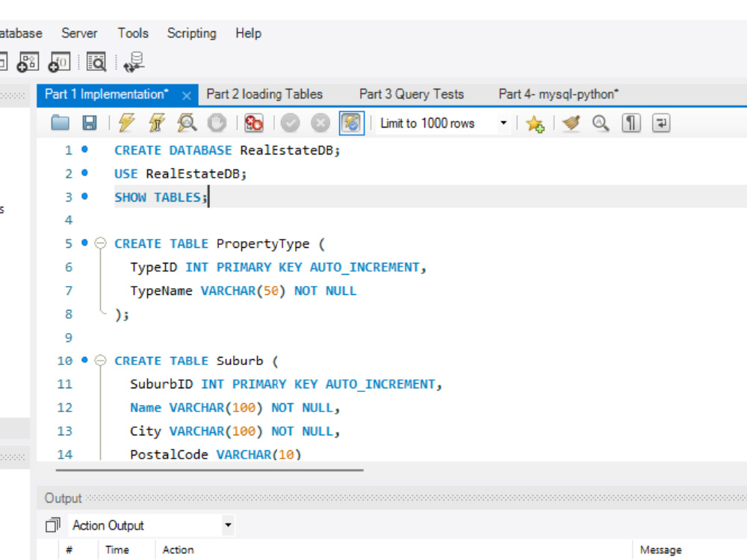Execute the script with the lightning bolt icon
The width and height of the screenshot is (747, 560).
(126, 123)
